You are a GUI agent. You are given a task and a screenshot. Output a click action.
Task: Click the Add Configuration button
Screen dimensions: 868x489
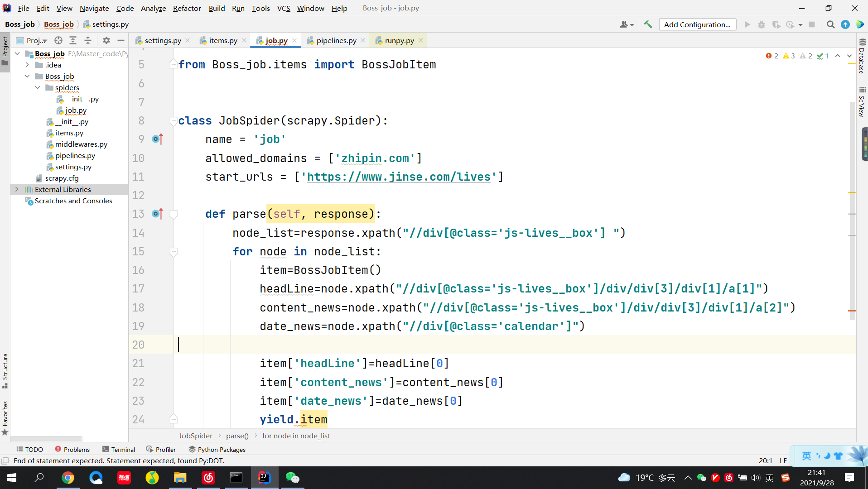click(697, 24)
